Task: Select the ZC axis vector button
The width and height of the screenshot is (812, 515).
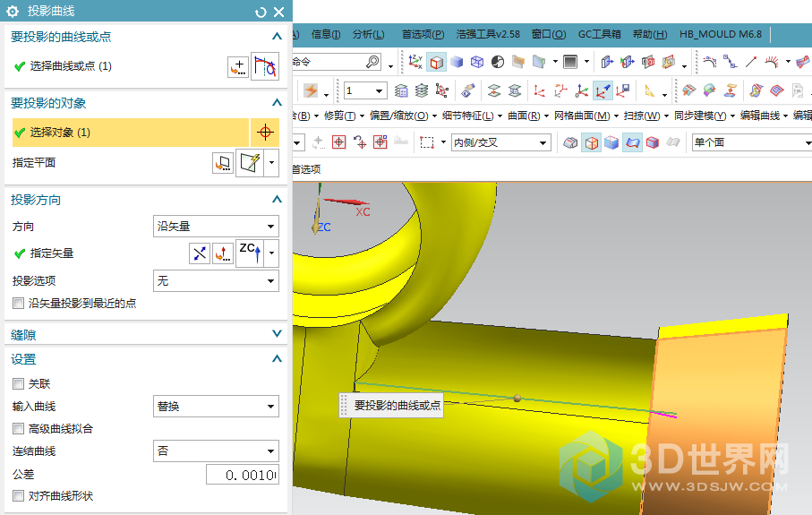Action: [250, 253]
